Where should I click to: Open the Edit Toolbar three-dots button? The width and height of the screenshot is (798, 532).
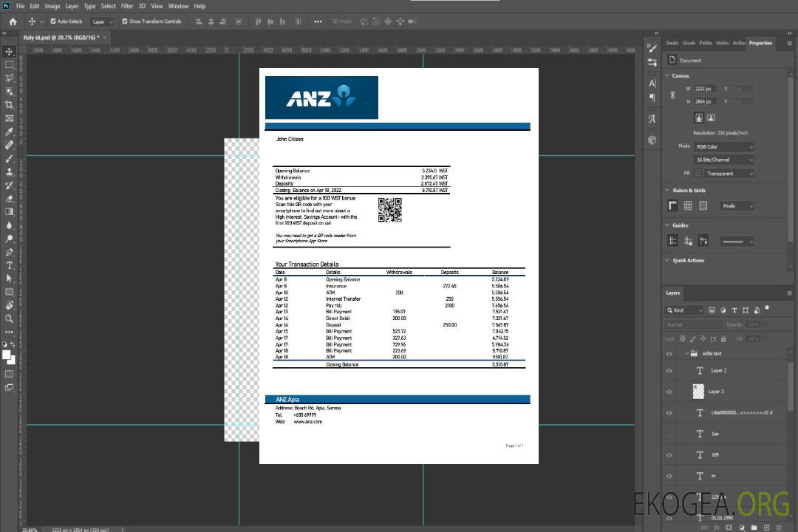point(9,332)
